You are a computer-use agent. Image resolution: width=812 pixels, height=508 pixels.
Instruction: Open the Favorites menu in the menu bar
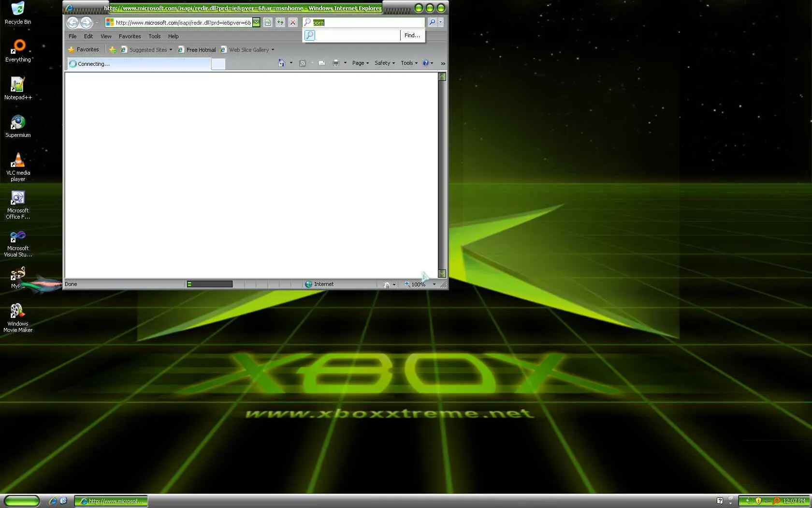[130, 36]
